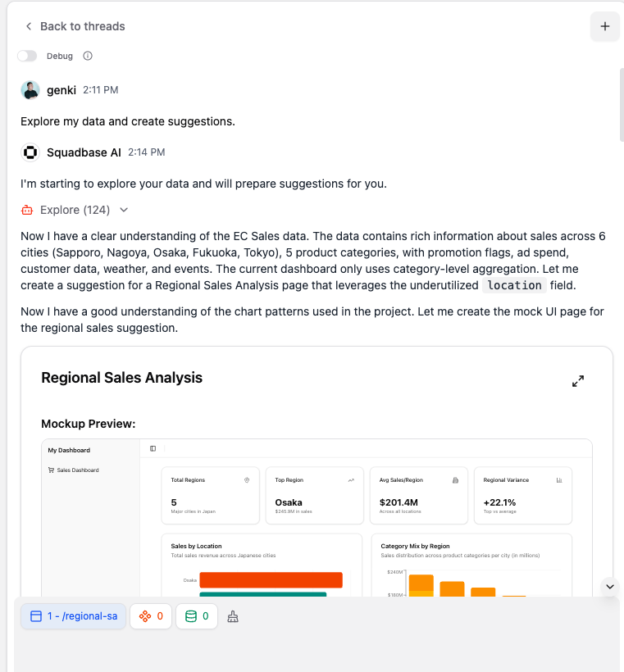Click the red Explore robot icon
The image size is (624, 672).
point(27,210)
